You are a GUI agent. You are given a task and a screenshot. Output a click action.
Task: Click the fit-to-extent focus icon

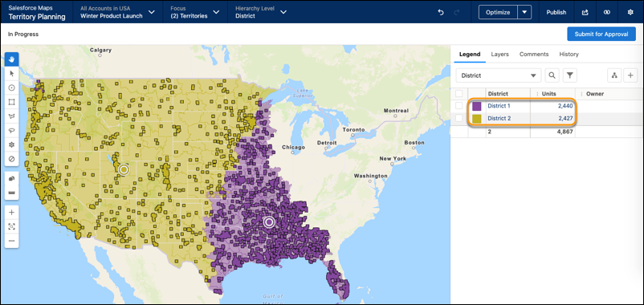click(x=11, y=226)
